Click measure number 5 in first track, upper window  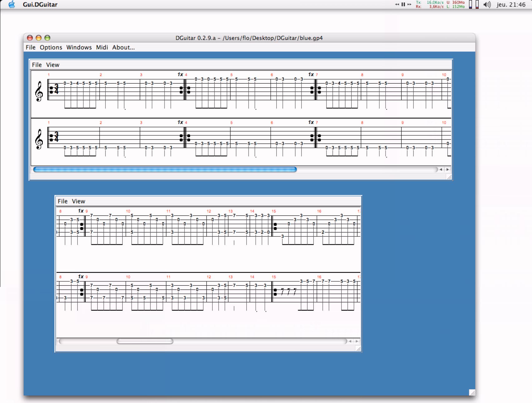click(x=231, y=75)
